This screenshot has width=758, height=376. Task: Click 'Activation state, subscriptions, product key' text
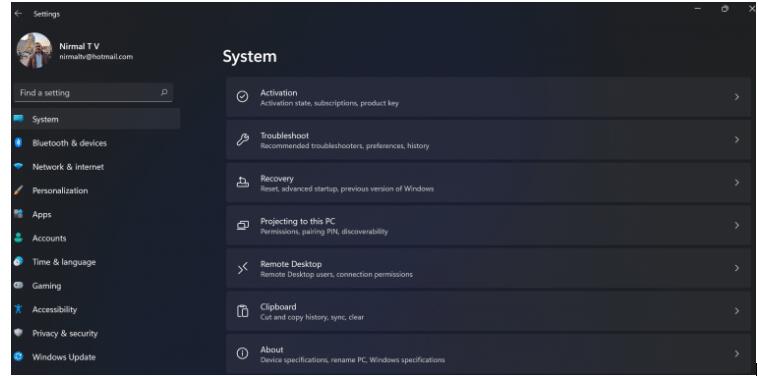329,103
